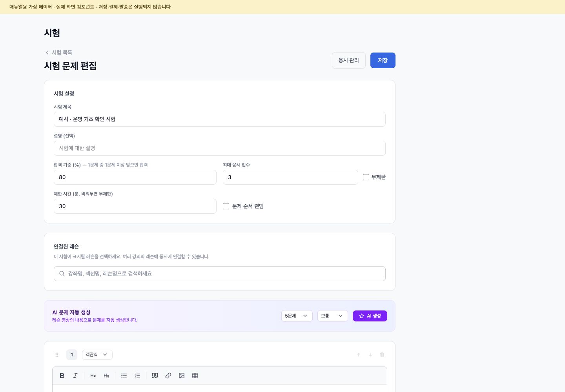
Task: Focus the 시험 제목 input field
Action: click(x=220, y=119)
